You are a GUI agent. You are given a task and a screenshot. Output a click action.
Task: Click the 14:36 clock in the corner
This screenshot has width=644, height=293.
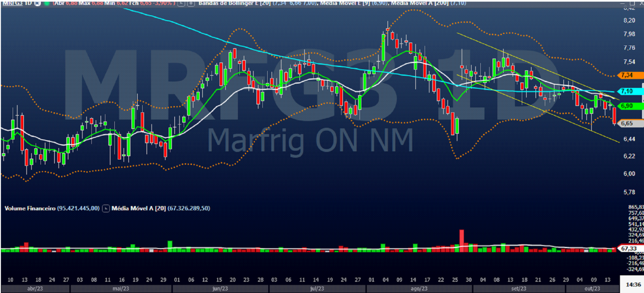(x=633, y=284)
